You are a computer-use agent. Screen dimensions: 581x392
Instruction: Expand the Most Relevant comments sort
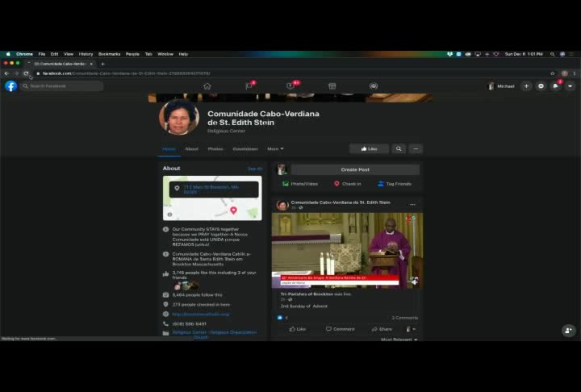tap(399, 339)
